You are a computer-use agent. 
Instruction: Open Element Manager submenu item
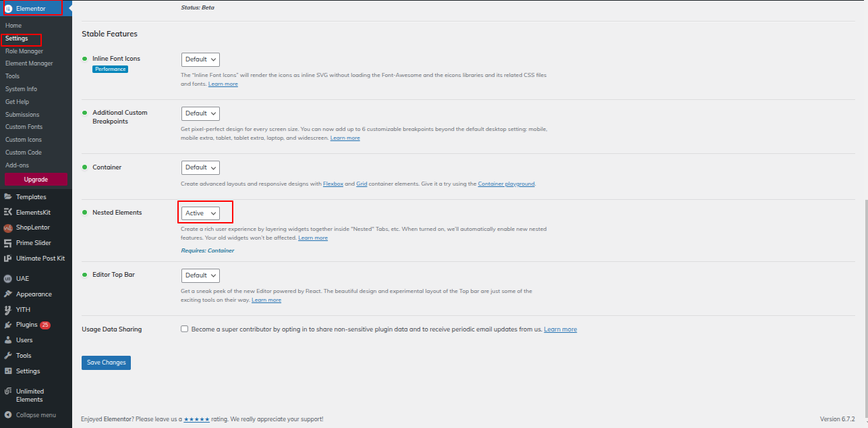(x=29, y=63)
